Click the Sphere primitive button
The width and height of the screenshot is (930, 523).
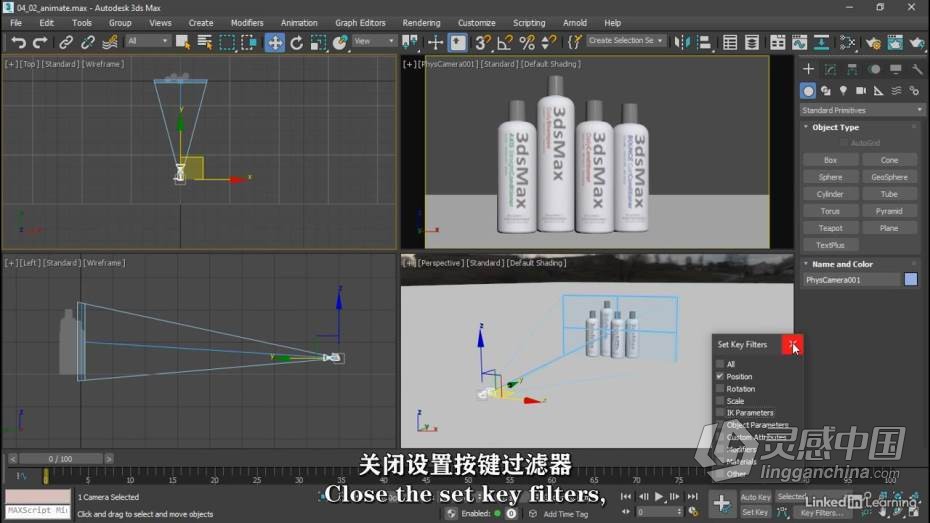[830, 177]
